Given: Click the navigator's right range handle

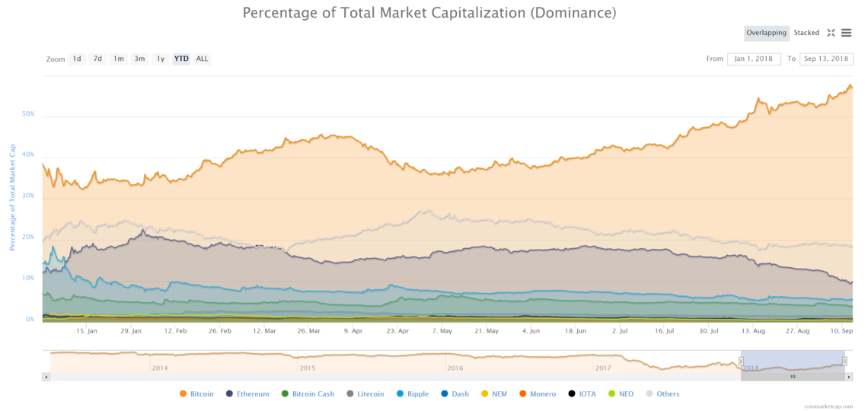Looking at the screenshot, I should [x=844, y=361].
